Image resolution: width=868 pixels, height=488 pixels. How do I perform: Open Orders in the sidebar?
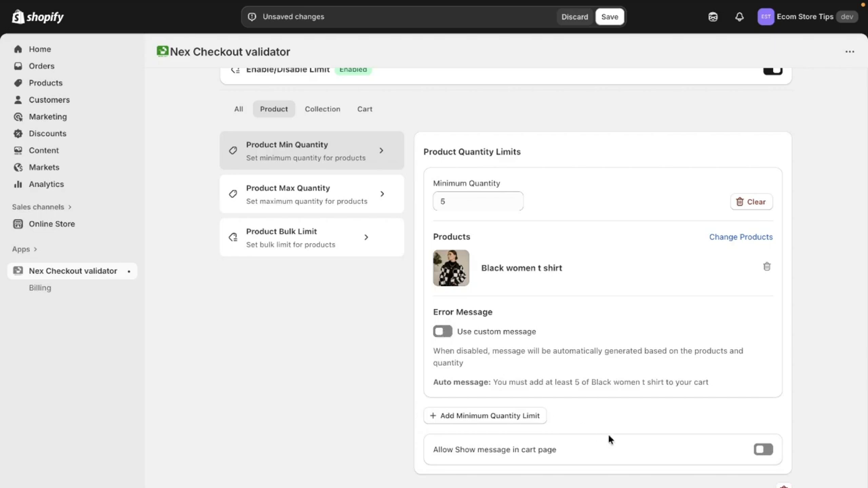coord(41,66)
